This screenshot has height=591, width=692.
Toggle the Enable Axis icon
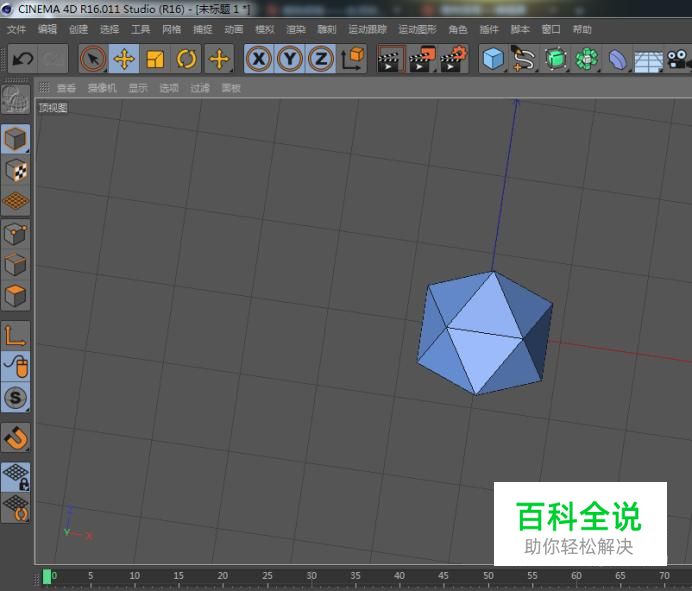15,335
